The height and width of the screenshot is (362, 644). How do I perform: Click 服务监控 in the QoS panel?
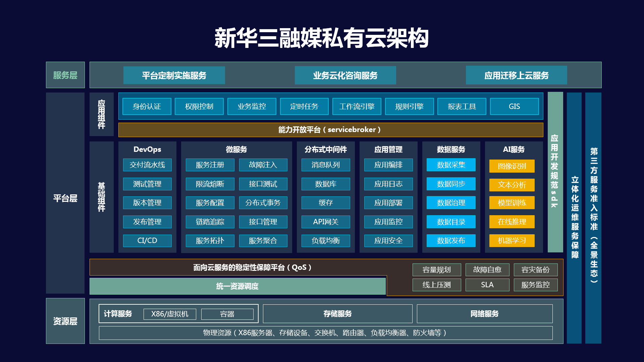[536, 285]
